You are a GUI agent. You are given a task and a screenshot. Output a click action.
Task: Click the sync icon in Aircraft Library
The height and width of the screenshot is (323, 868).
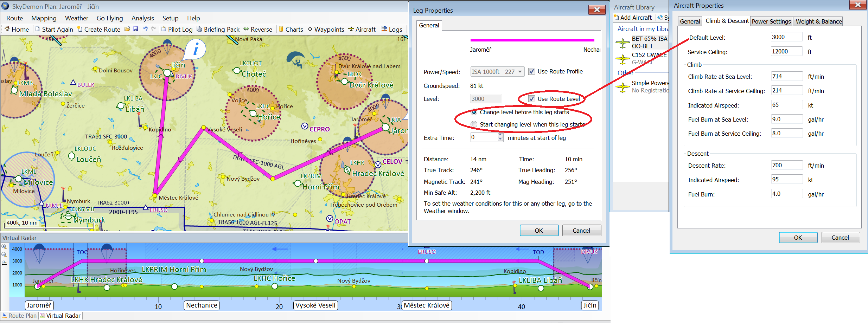tap(660, 18)
